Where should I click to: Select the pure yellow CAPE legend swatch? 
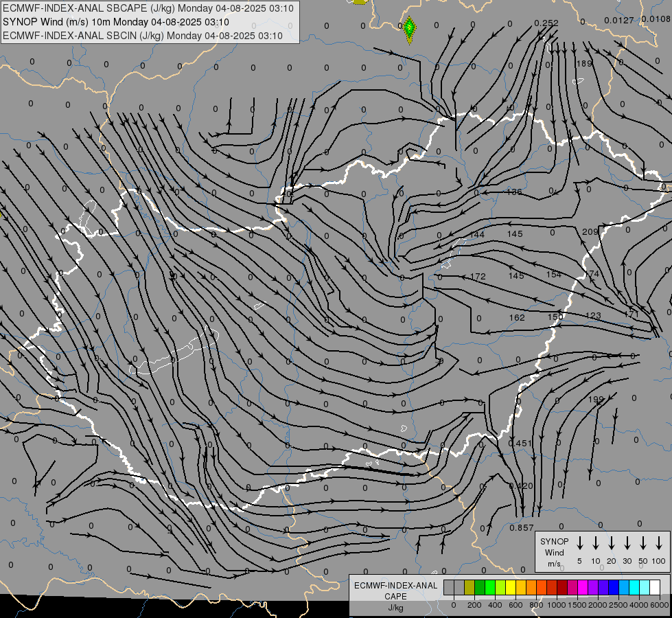point(511,587)
